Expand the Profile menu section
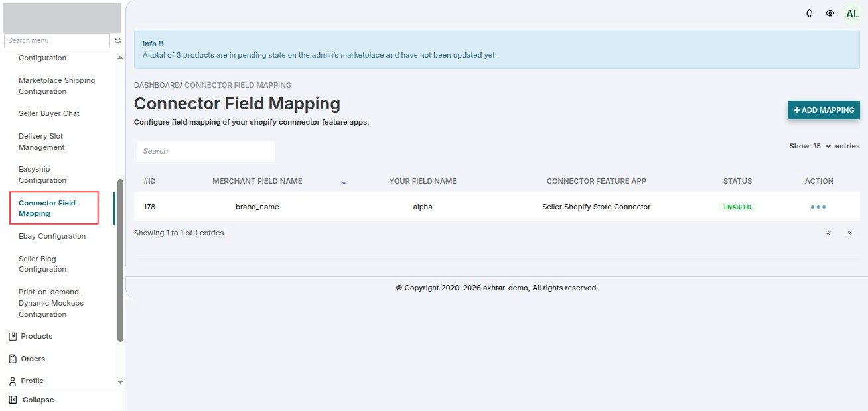Viewport: 868px width, 411px height. [32, 381]
